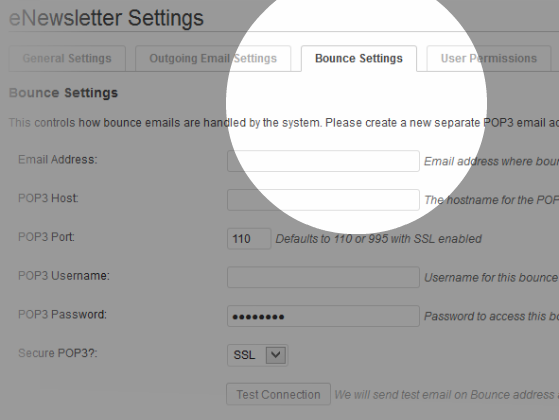Screen dimensions: 559x420
Task: Click the POP3 Password field
Action: click(323, 316)
